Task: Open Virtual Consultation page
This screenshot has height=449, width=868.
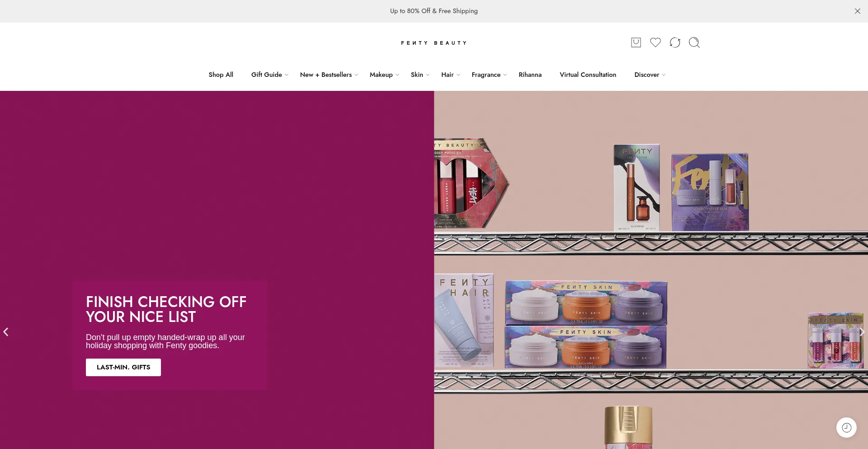Action: [588, 75]
